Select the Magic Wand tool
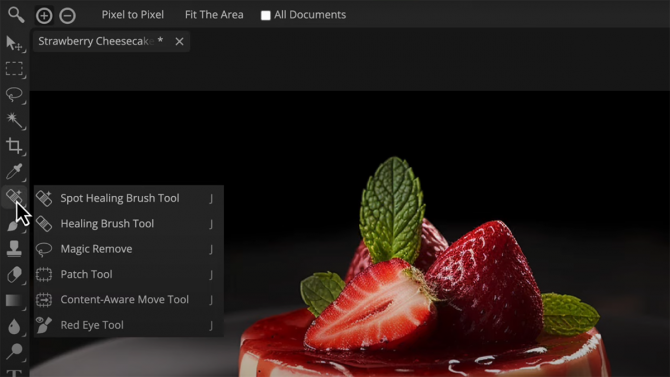This screenshot has height=377, width=670. click(15, 120)
